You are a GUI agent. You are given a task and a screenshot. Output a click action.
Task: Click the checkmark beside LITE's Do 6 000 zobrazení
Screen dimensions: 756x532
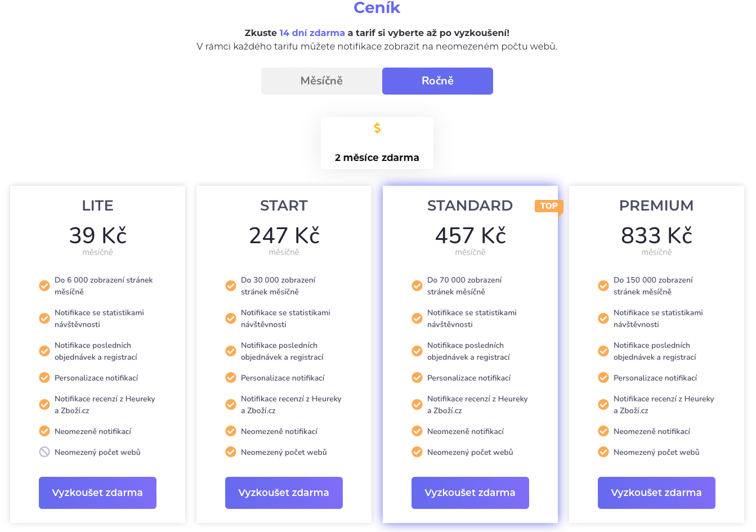pos(44,285)
